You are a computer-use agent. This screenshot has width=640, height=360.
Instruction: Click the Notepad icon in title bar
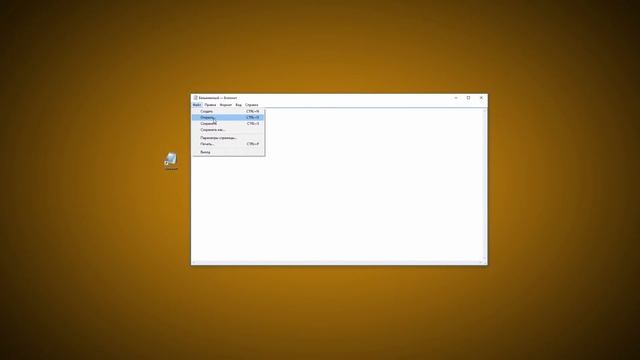click(195, 98)
